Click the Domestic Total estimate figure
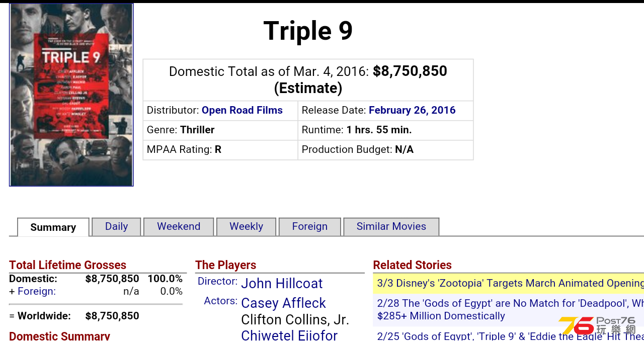 (410, 71)
